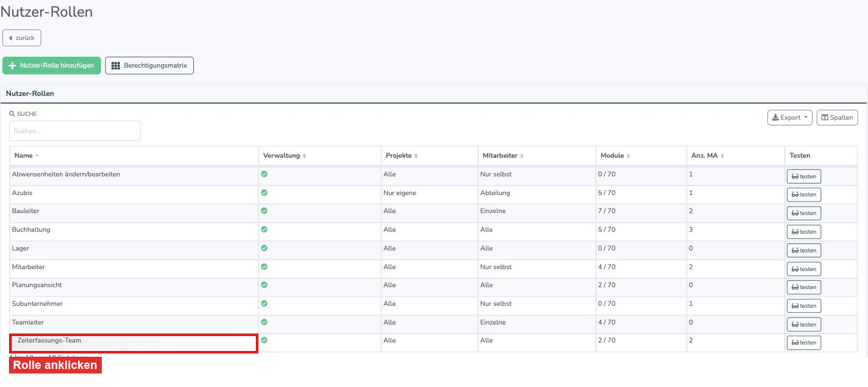Open the Azubis role name

pyautogui.click(x=22, y=193)
